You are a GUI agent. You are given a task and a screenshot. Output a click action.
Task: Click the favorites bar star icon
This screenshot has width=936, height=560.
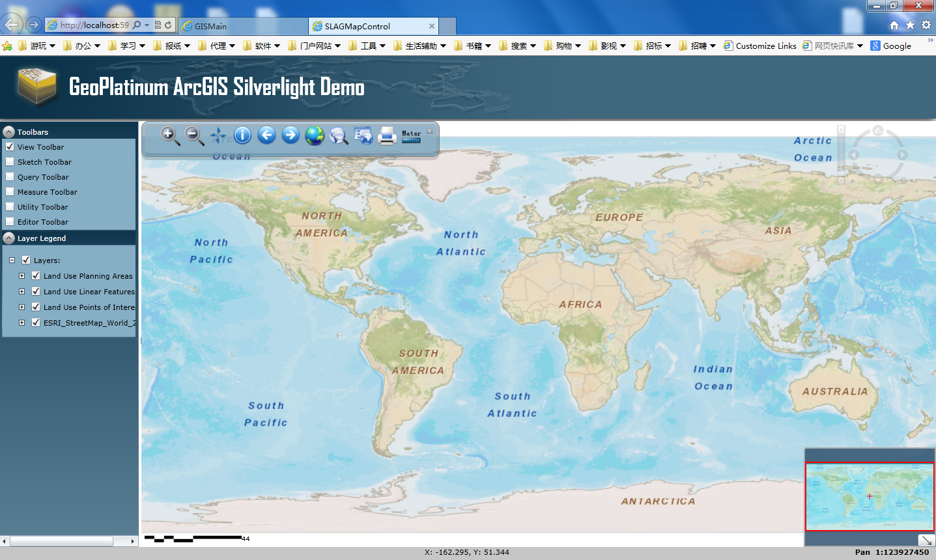[x=7, y=46]
